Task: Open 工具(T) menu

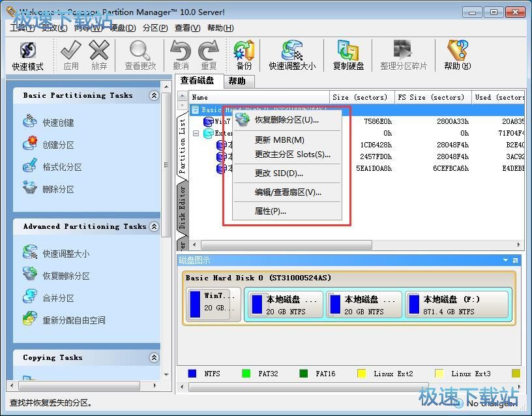Action: (22, 28)
